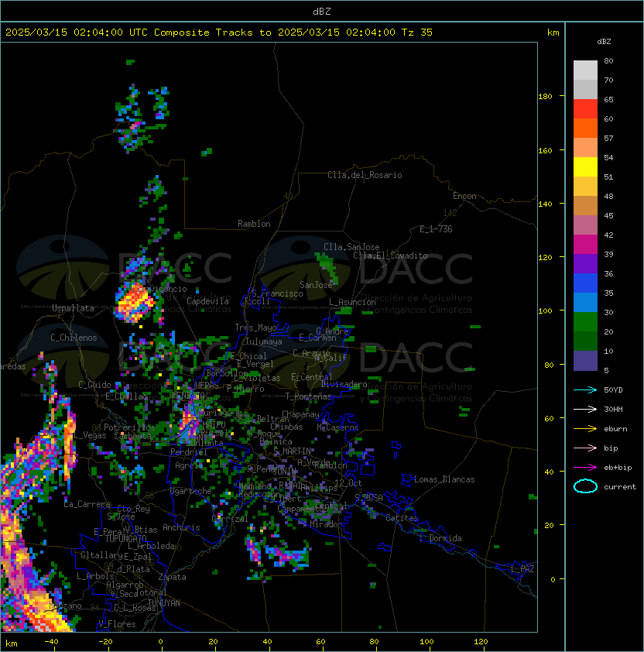Image resolution: width=644 pixels, height=652 pixels.
Task: Click the Zapata place label
Action: pos(172,577)
